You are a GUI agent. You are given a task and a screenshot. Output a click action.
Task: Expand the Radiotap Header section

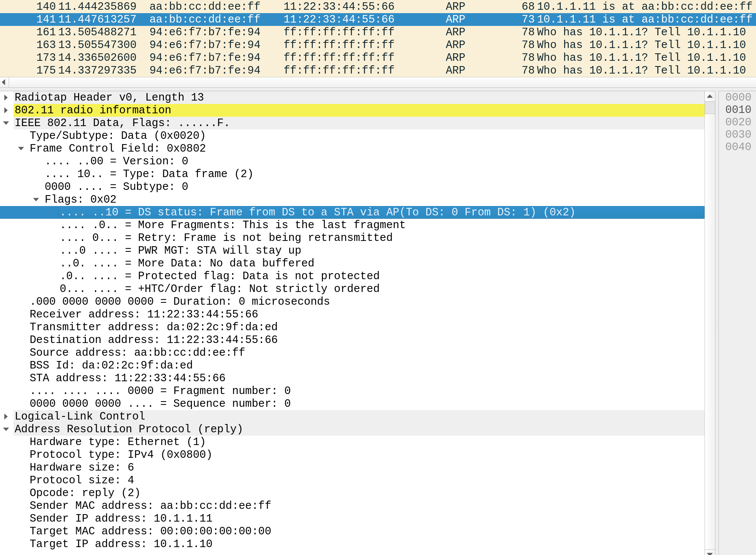6,98
